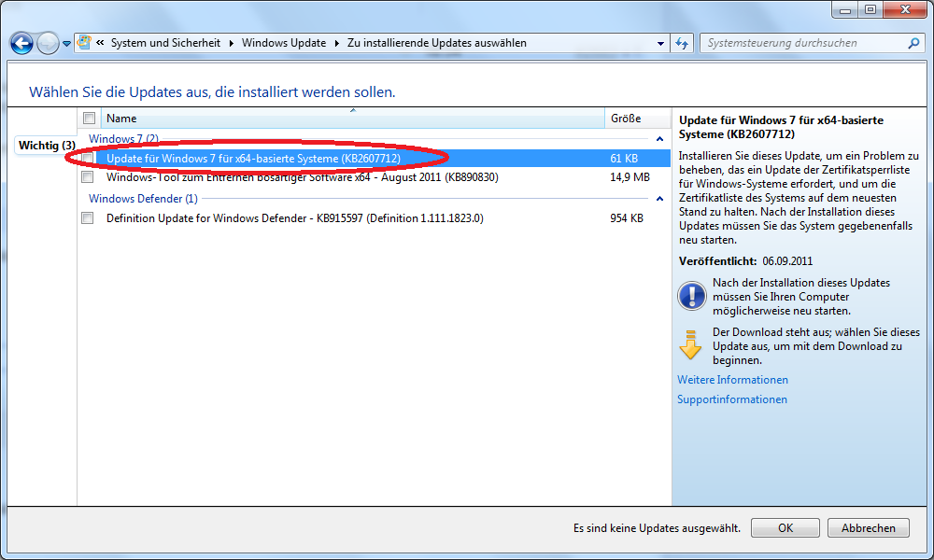Open Weitere Informationen link
The height and width of the screenshot is (560, 934).
[x=732, y=380]
